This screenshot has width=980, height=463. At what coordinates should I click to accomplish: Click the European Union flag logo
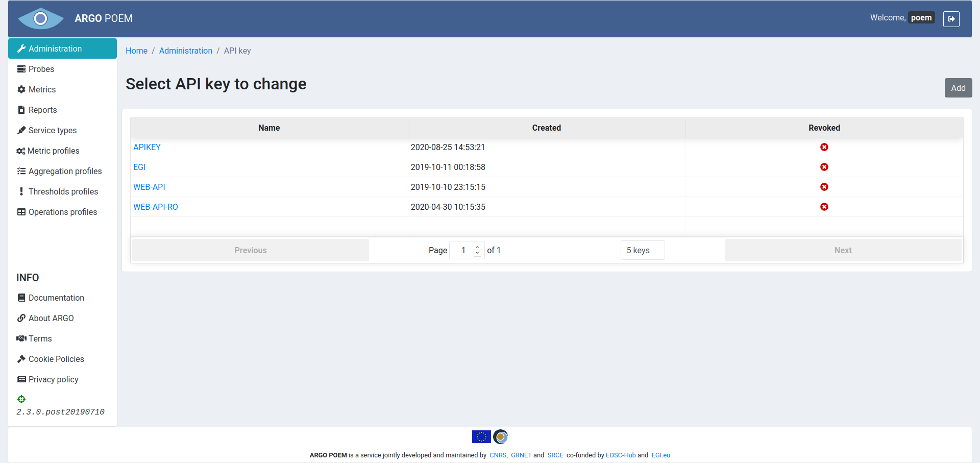pos(481,437)
